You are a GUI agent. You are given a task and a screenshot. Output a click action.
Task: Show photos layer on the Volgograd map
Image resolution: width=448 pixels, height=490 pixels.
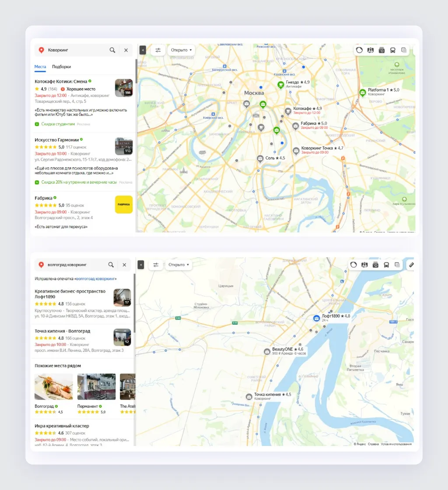pyautogui.click(x=375, y=265)
